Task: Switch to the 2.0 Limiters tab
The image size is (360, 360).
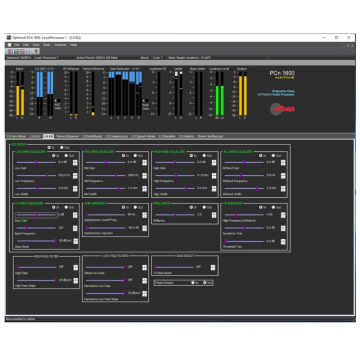Action: point(187,136)
